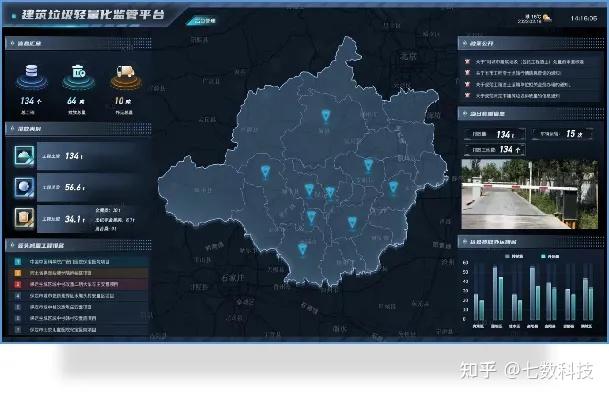Toggle the teal series in the chart legend

click(x=550, y=256)
